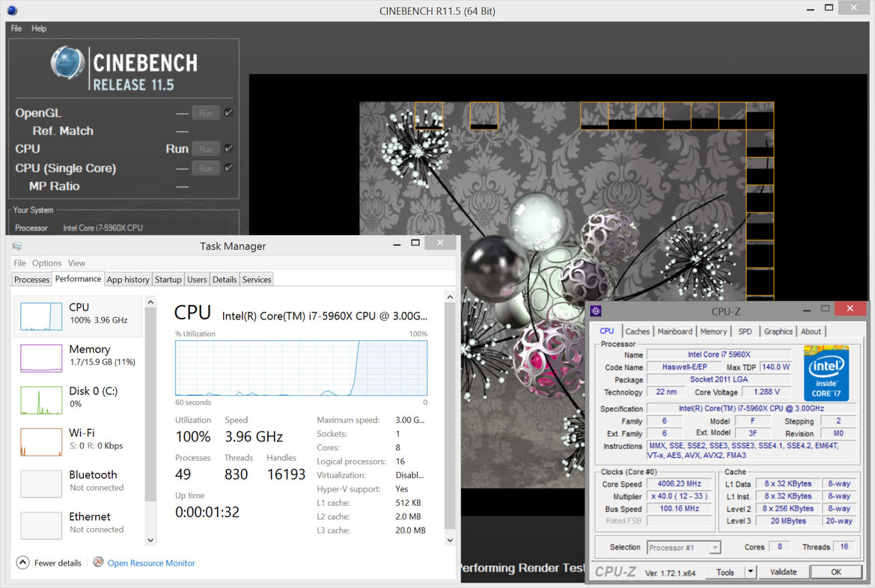The height and width of the screenshot is (588, 875).
Task: Click the Validate button in CPU-Z
Action: [784, 572]
